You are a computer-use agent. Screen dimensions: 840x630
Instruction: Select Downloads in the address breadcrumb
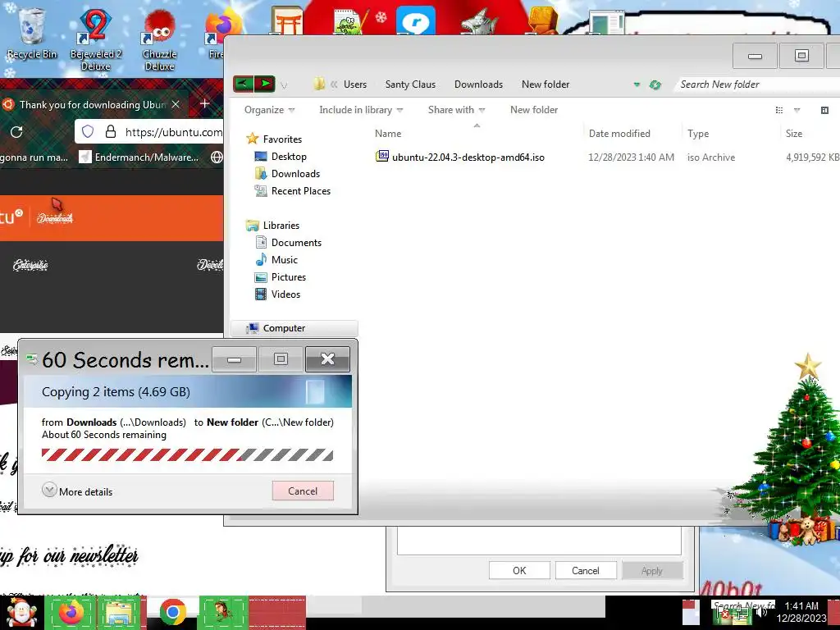click(478, 84)
